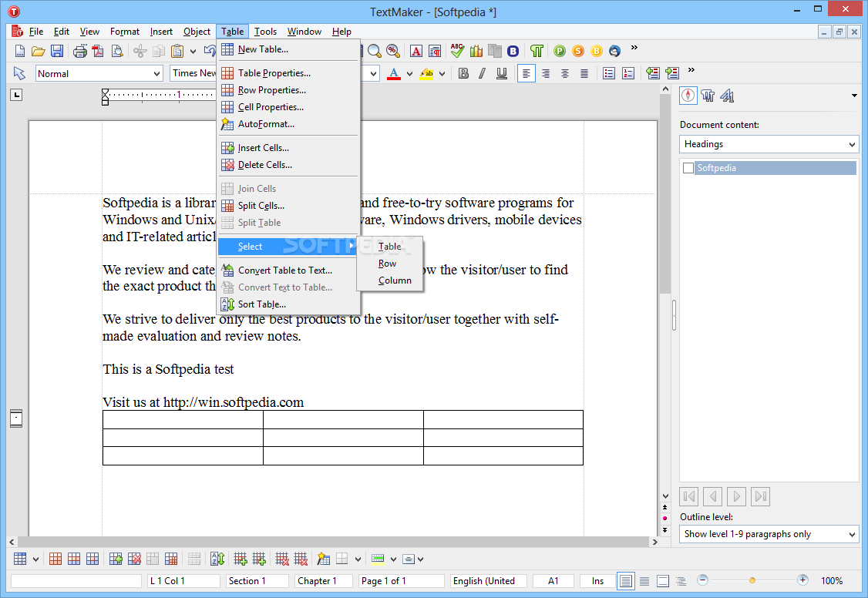Go to last heading navigation button

tap(761, 496)
